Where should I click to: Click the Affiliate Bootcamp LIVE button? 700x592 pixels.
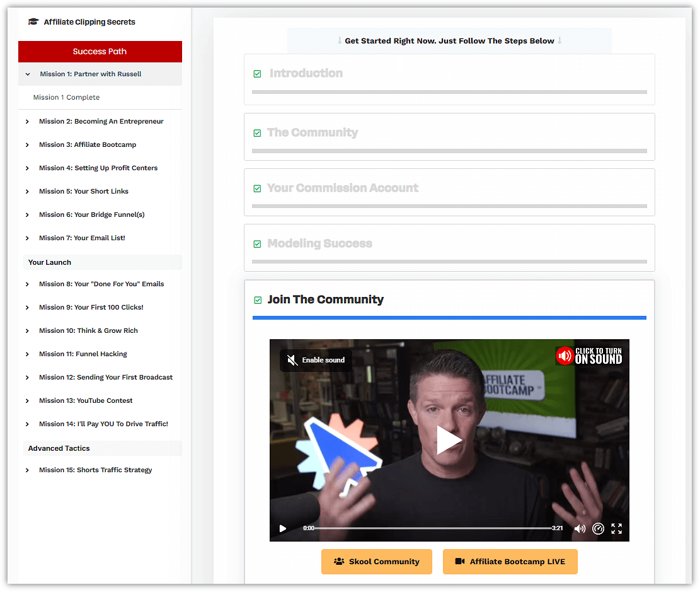pos(510,562)
